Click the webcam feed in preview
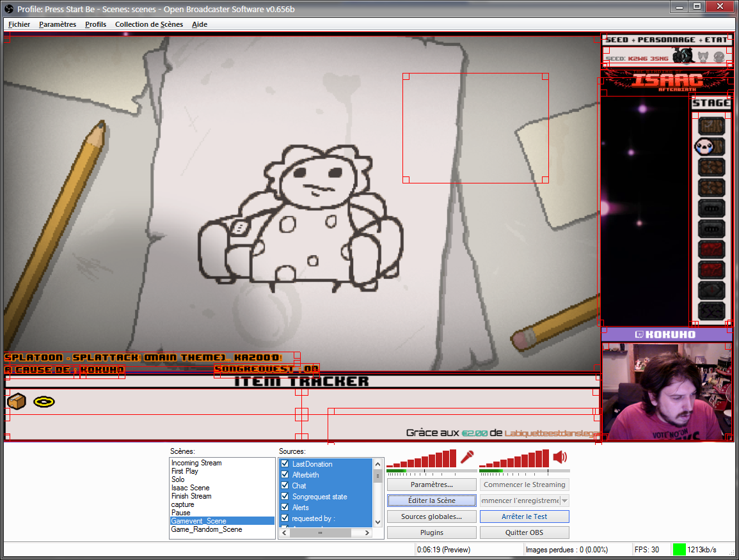 [667, 391]
